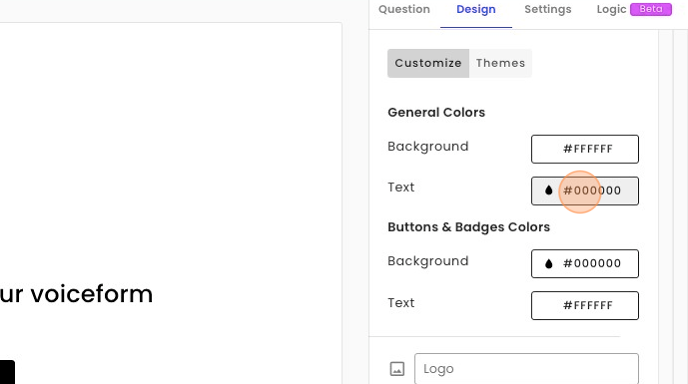Click the Buttons & Badges Colors heading
The image size is (688, 384).
point(469,227)
